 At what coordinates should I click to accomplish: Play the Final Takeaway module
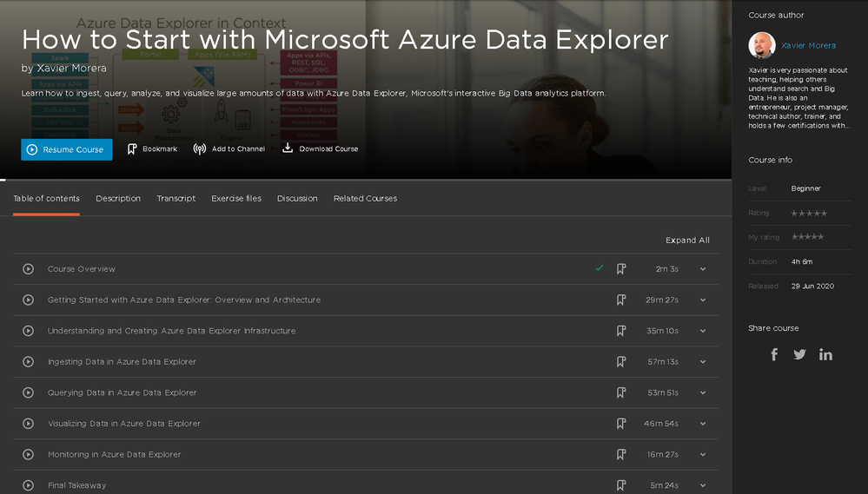point(28,485)
